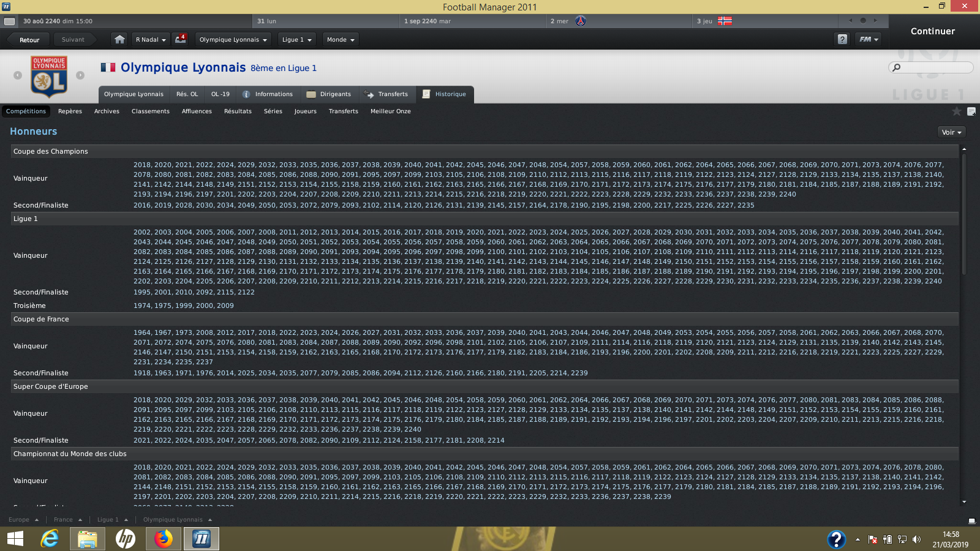Screen dimensions: 980x551
Task: Open the R Nadal manager dropdown
Action: coord(151,39)
